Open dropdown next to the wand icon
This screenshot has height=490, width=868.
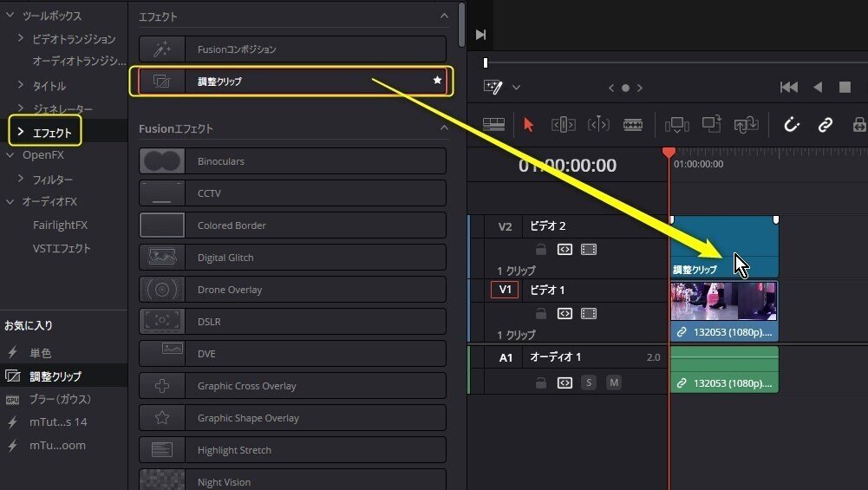[516, 88]
